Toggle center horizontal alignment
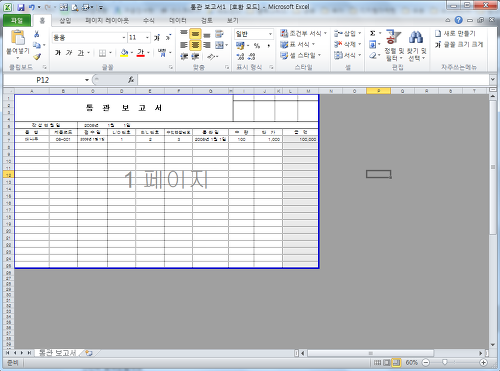Image resolution: width=500 pixels, height=371 pixels. point(195,45)
